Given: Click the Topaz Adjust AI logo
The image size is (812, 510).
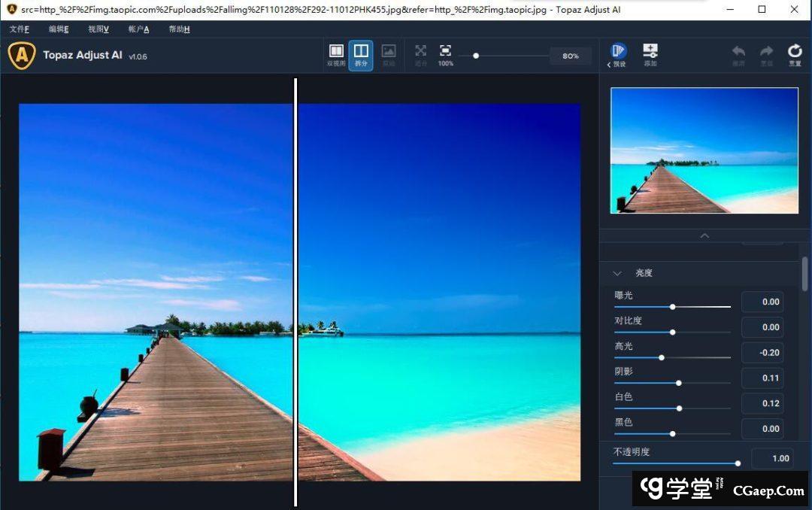Looking at the screenshot, I should click(22, 56).
